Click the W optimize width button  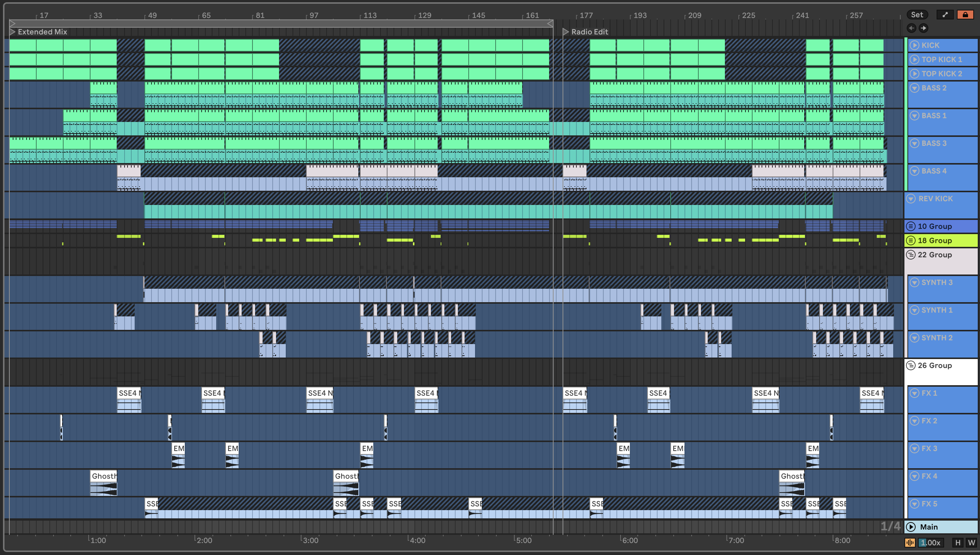point(971,542)
